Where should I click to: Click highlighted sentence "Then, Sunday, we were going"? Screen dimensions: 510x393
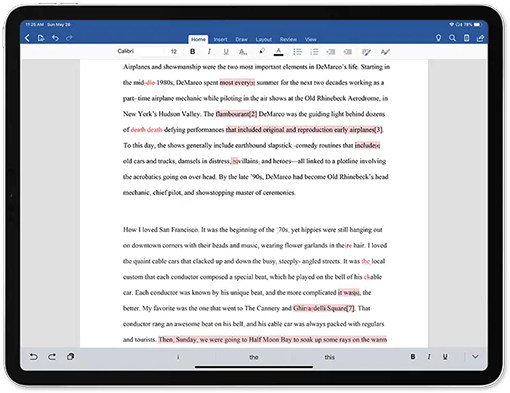pyautogui.click(x=202, y=340)
